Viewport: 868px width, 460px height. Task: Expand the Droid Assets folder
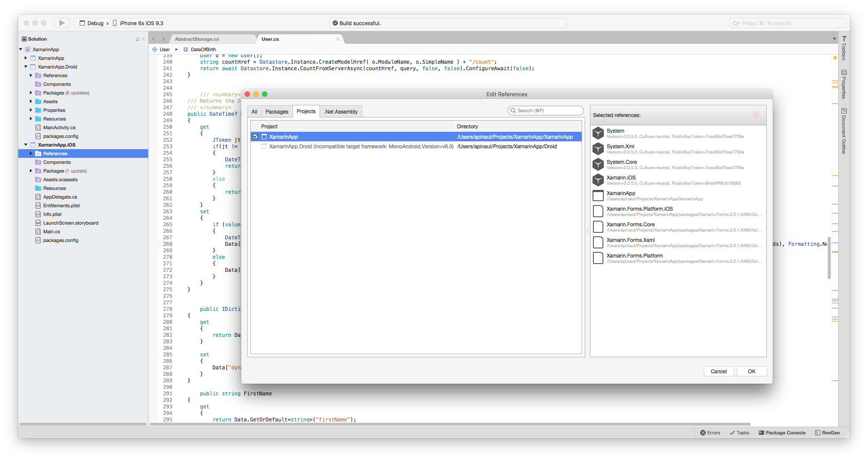[x=31, y=101]
